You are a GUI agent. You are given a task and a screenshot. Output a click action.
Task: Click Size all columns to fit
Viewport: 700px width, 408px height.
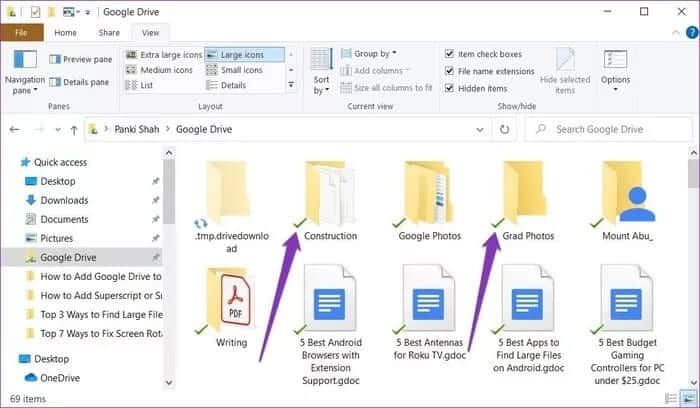387,88
